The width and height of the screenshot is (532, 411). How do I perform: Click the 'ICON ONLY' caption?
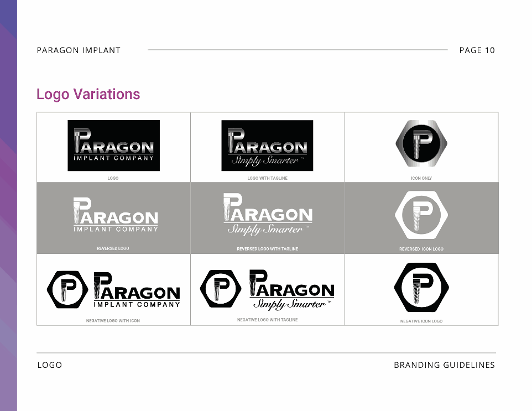pos(421,178)
